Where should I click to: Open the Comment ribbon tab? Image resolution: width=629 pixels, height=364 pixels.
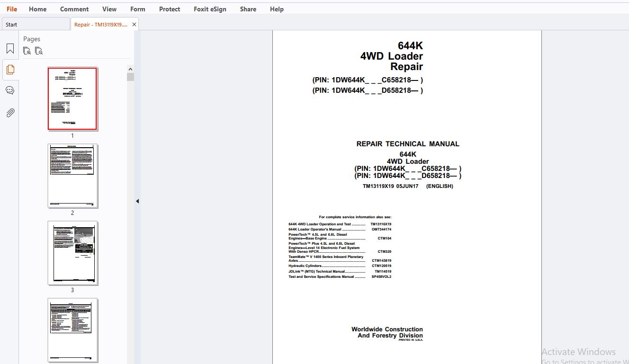click(74, 9)
